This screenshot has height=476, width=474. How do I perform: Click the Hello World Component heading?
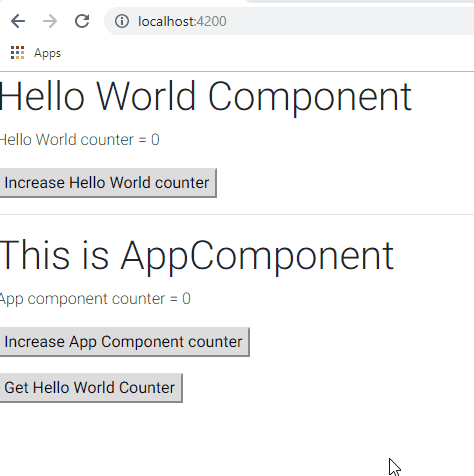tap(205, 97)
